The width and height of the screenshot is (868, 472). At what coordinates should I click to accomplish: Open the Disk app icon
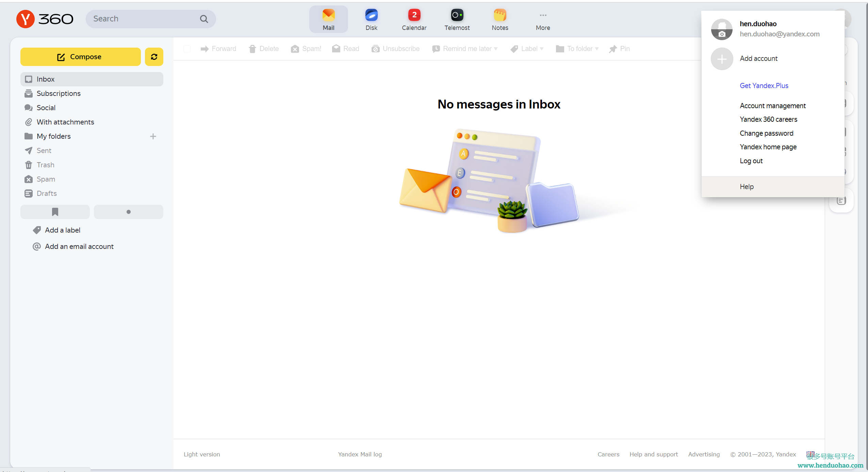tap(371, 19)
